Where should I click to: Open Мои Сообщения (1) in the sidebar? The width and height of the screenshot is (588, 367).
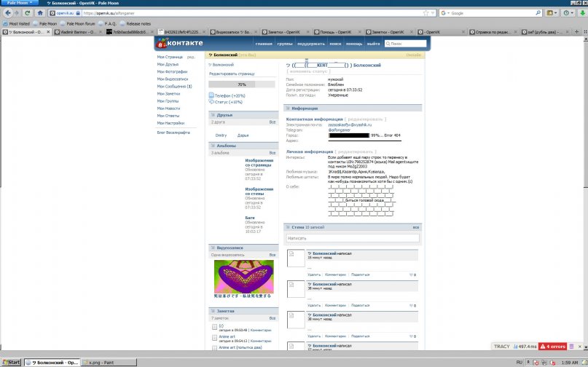pos(174,86)
